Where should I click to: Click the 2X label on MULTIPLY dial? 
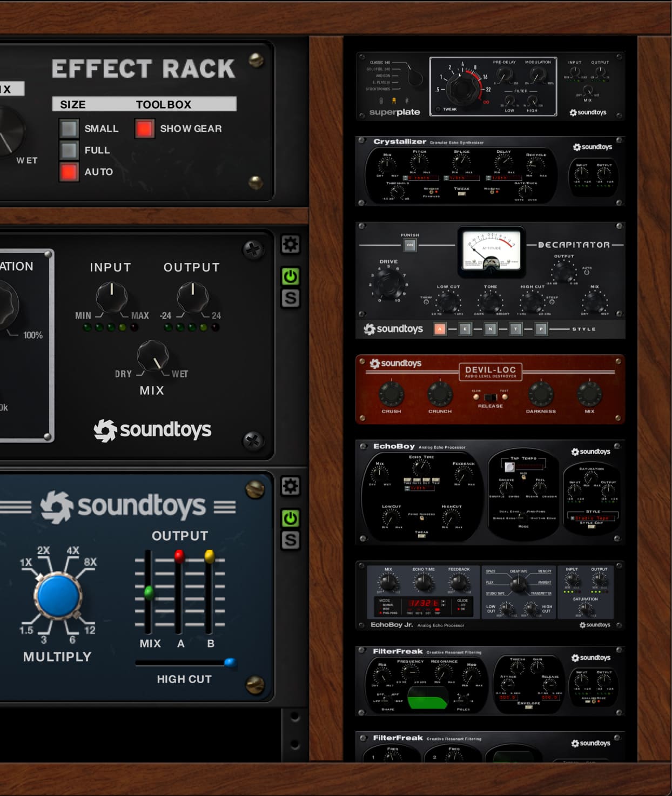43,550
